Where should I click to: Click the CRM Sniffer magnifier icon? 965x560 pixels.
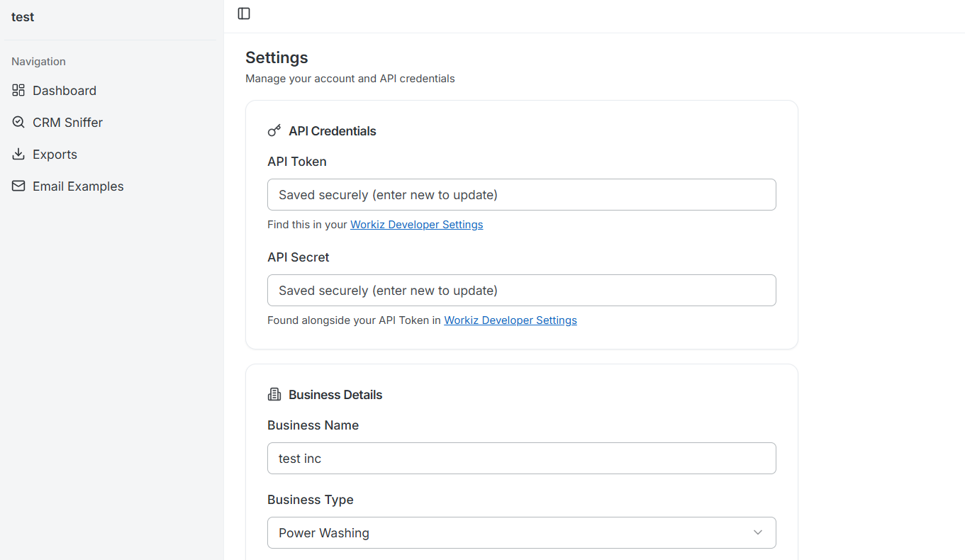(x=18, y=122)
